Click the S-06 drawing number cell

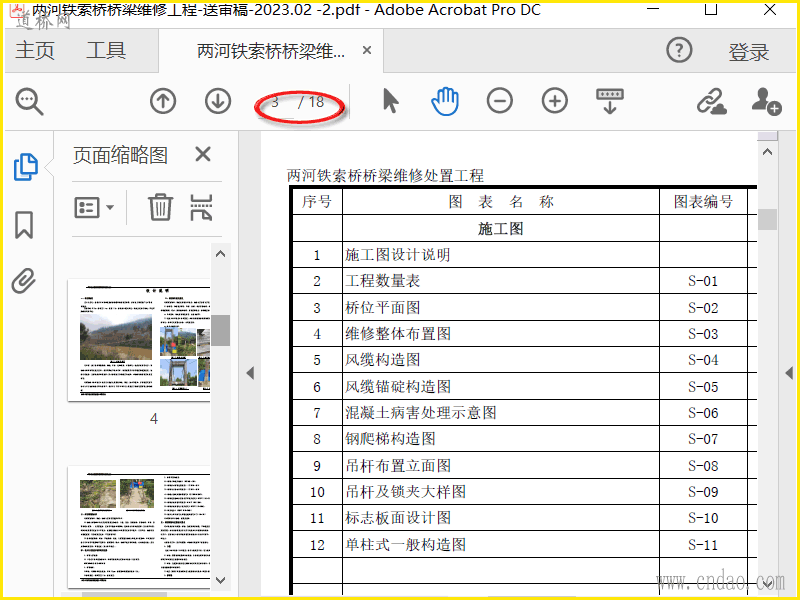[x=703, y=413]
